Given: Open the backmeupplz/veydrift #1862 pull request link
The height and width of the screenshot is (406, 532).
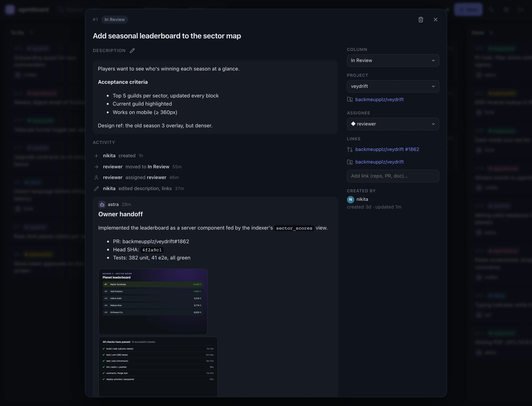Looking at the screenshot, I should (x=387, y=149).
